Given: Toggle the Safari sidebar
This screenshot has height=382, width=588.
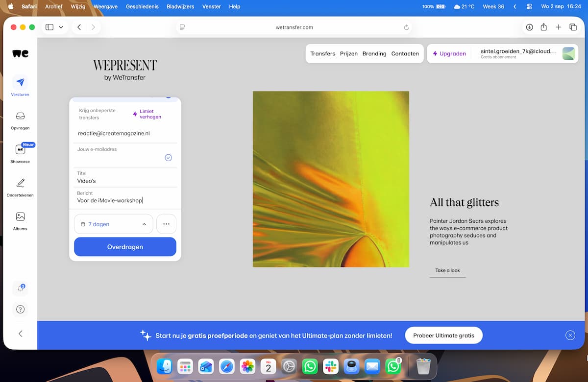Looking at the screenshot, I should pyautogui.click(x=49, y=27).
